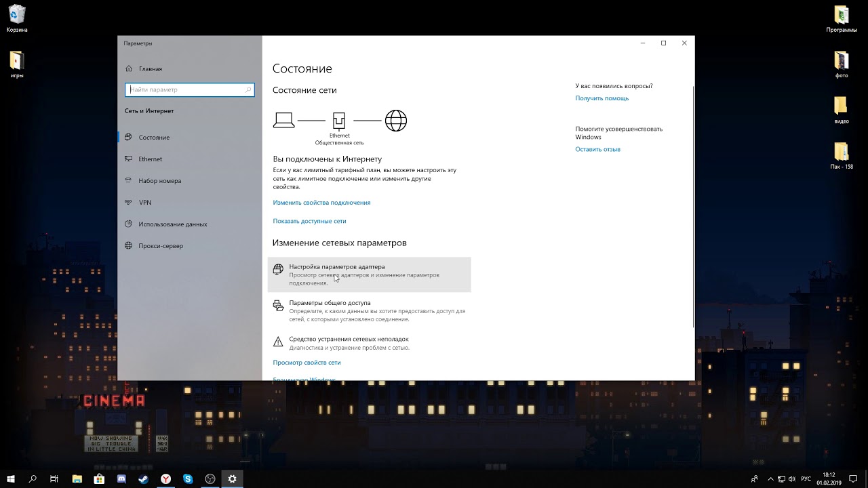
Task: Open Yandex Browser from the taskbar
Action: (165, 479)
